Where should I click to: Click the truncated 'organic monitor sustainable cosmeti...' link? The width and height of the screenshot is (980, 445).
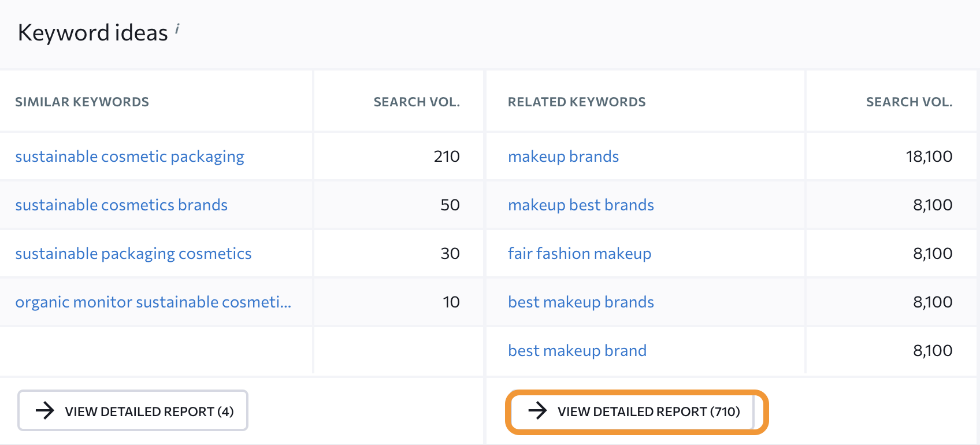point(153,302)
